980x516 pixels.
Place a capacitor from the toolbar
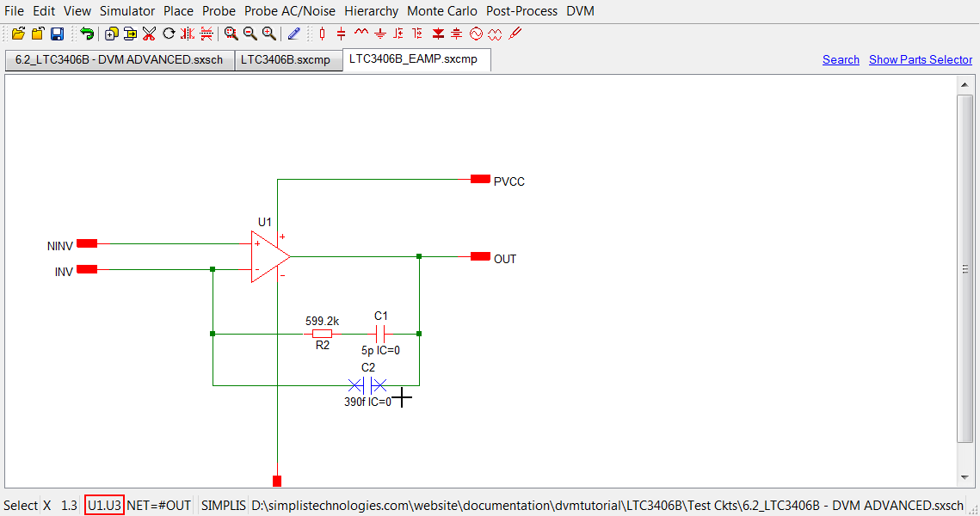click(x=342, y=34)
